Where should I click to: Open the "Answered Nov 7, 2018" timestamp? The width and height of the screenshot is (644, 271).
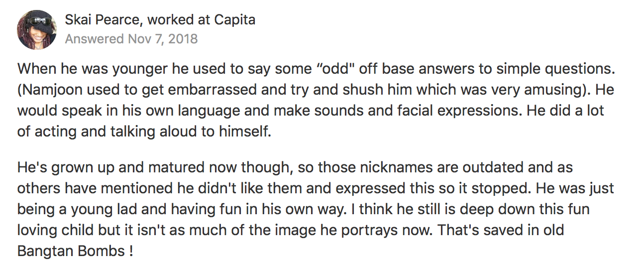(131, 39)
